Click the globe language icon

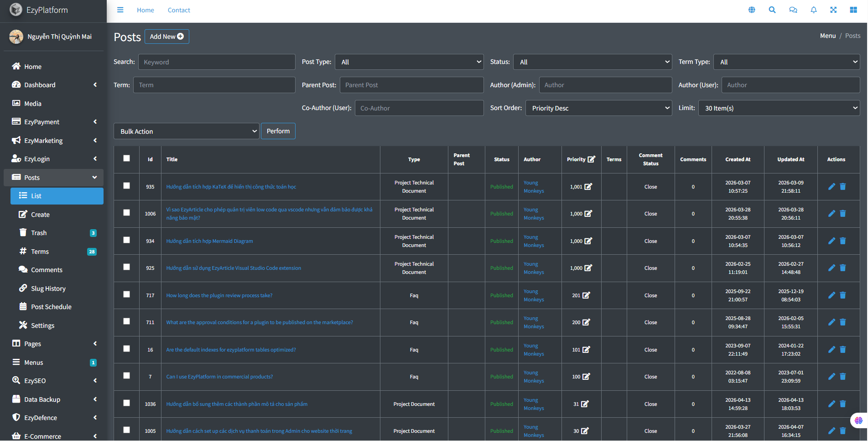point(752,10)
